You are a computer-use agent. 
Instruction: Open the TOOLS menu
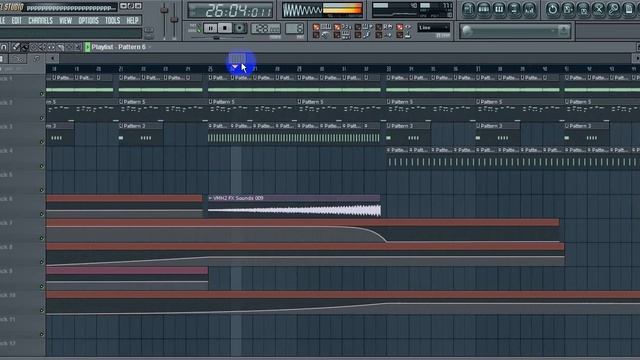112,20
